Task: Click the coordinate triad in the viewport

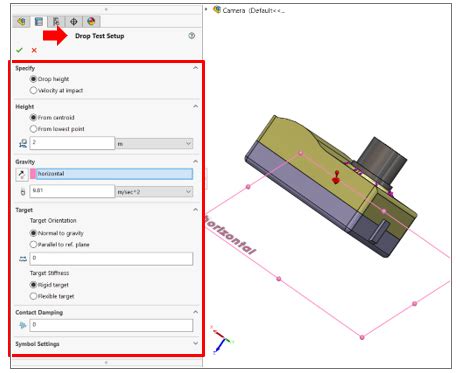Action: pyautogui.click(x=222, y=340)
